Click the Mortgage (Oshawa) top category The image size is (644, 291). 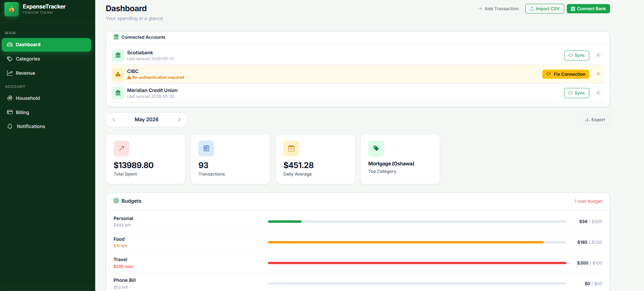(391, 164)
